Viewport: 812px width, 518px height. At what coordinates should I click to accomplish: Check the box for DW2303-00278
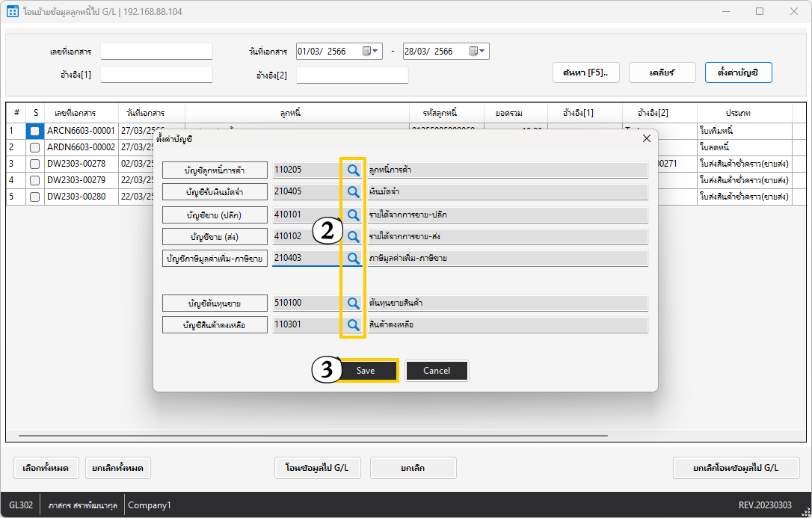pyautogui.click(x=34, y=164)
